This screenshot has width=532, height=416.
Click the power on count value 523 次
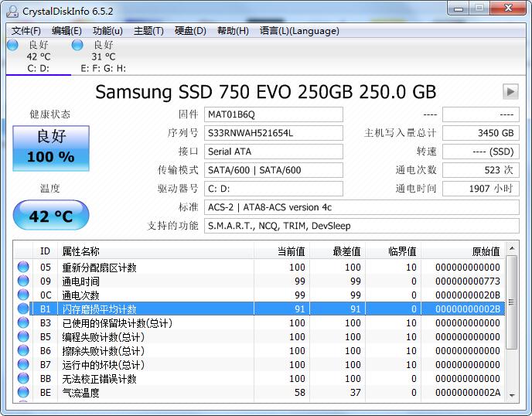[x=481, y=170]
